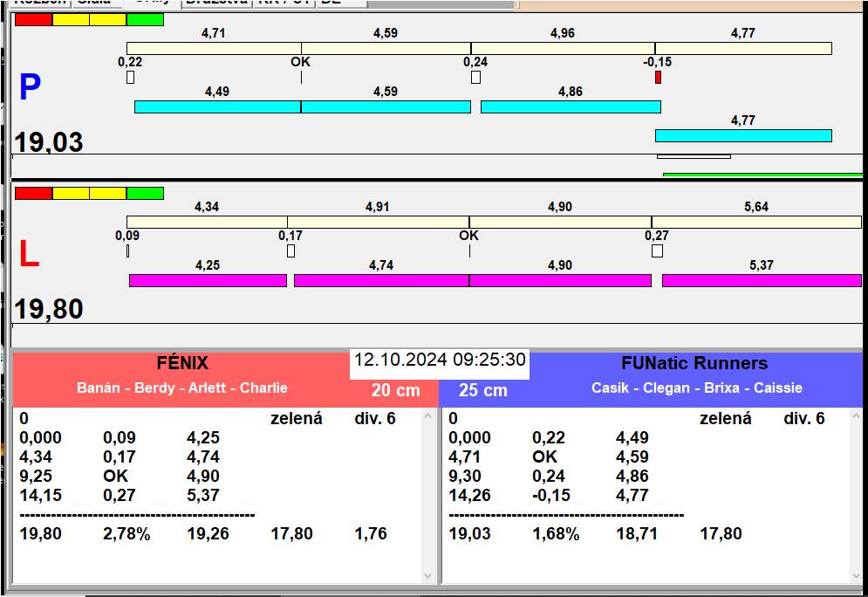Click the 0,09 start marker in lane L
The image size is (868, 597).
click(128, 251)
